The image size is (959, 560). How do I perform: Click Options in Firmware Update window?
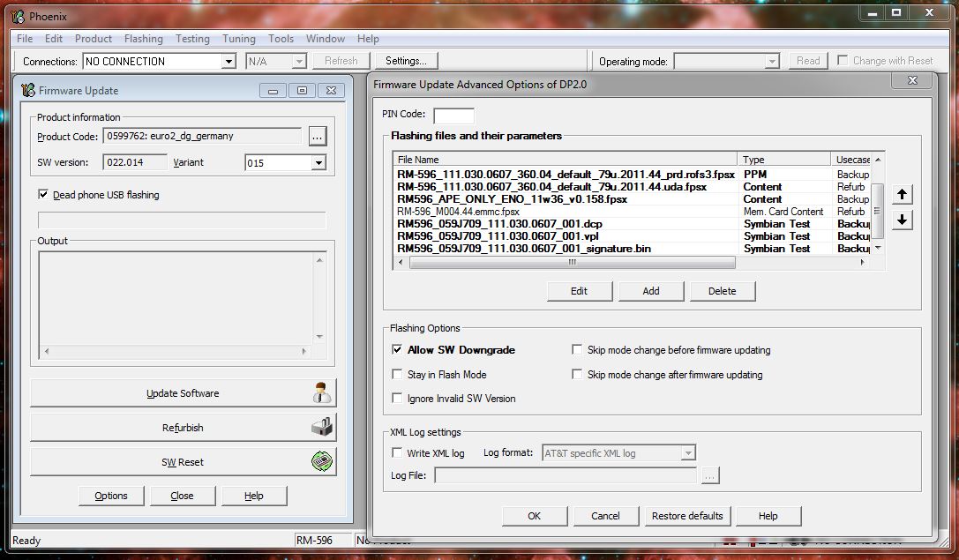pos(111,496)
